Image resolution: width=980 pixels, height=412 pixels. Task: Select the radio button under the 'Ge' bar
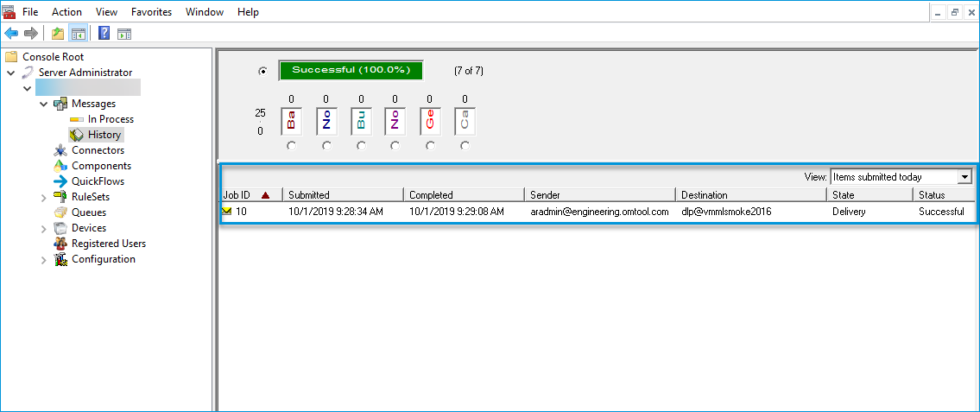pos(430,146)
